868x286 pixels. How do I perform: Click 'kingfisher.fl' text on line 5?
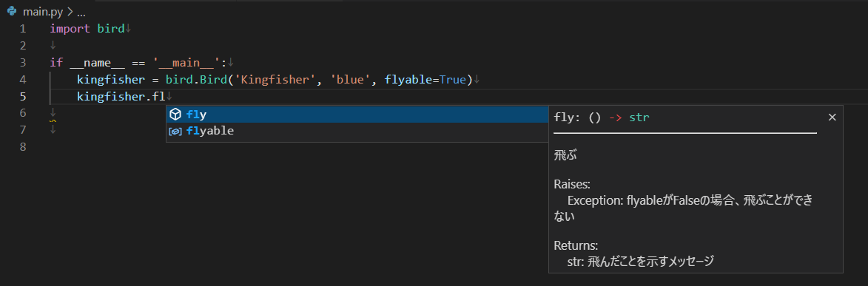point(121,97)
